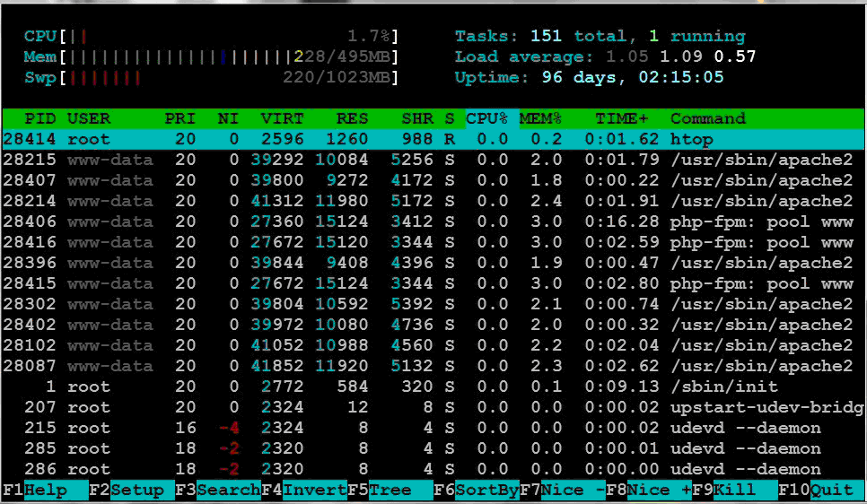Select the /sbin/init process row

click(431, 387)
